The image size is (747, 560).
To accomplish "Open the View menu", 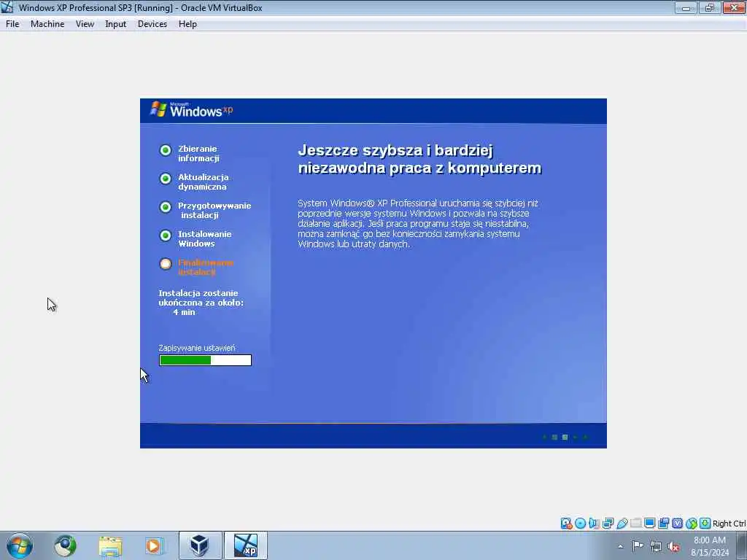I will (x=85, y=24).
